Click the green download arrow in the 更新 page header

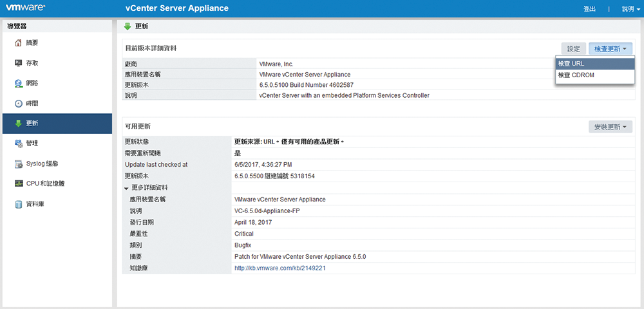[128, 26]
